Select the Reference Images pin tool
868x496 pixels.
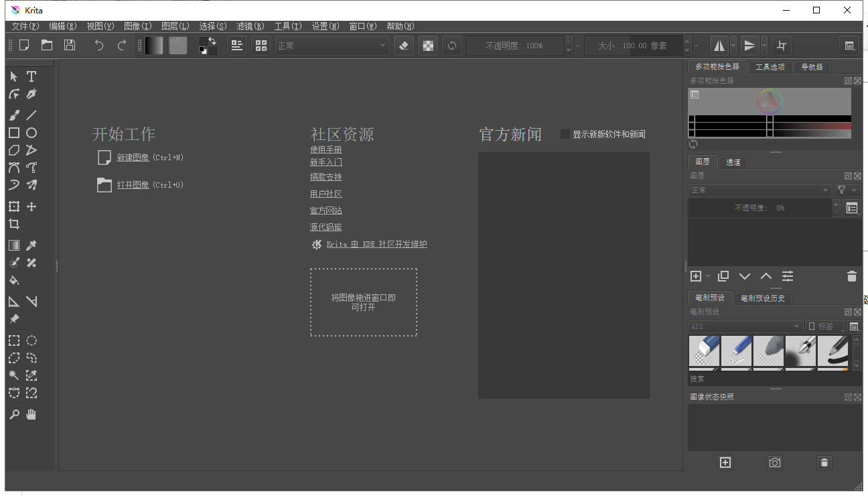14,319
